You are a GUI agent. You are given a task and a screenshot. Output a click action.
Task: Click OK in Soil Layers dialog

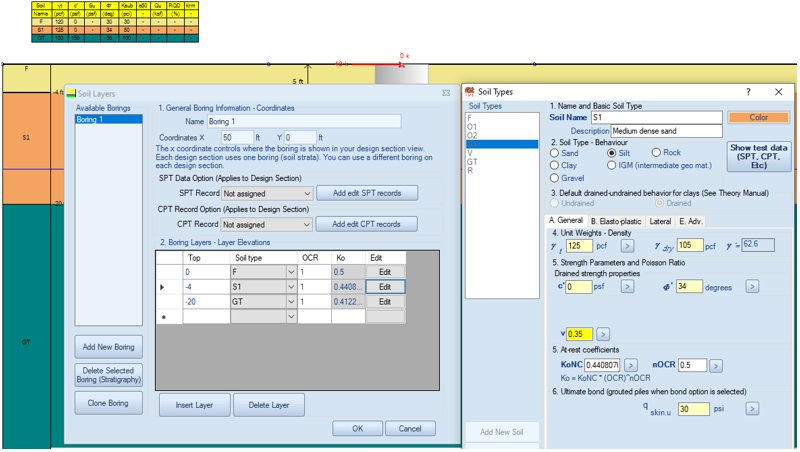coord(358,429)
